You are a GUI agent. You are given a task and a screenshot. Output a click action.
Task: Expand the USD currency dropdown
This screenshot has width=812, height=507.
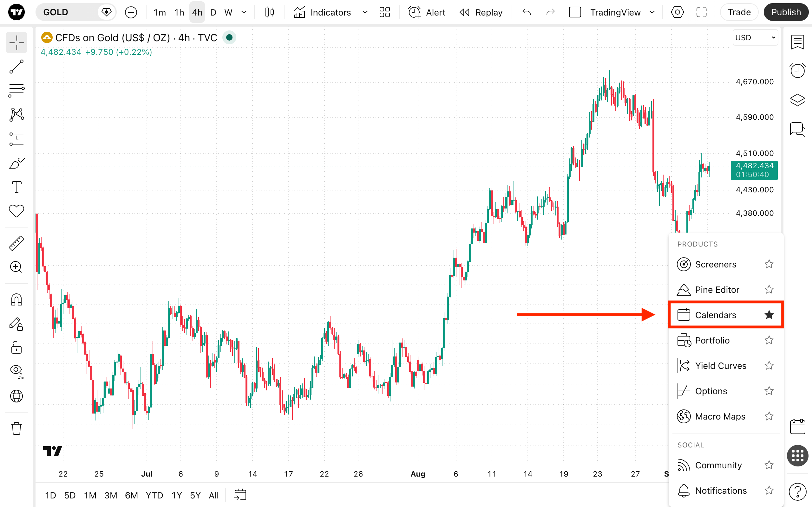click(x=755, y=38)
